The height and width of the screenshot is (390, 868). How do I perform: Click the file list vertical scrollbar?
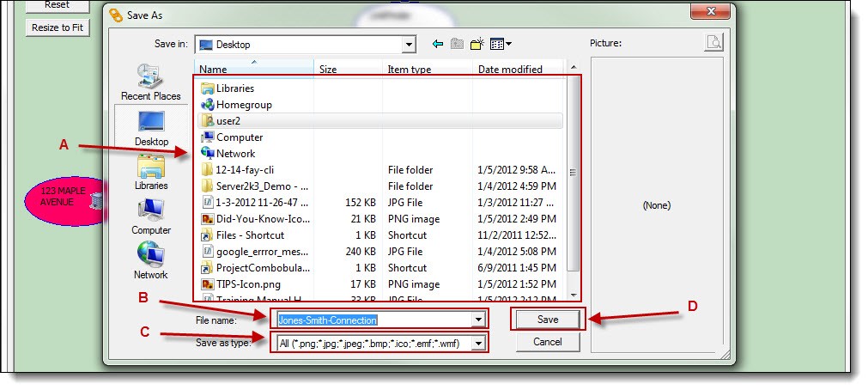click(573, 172)
